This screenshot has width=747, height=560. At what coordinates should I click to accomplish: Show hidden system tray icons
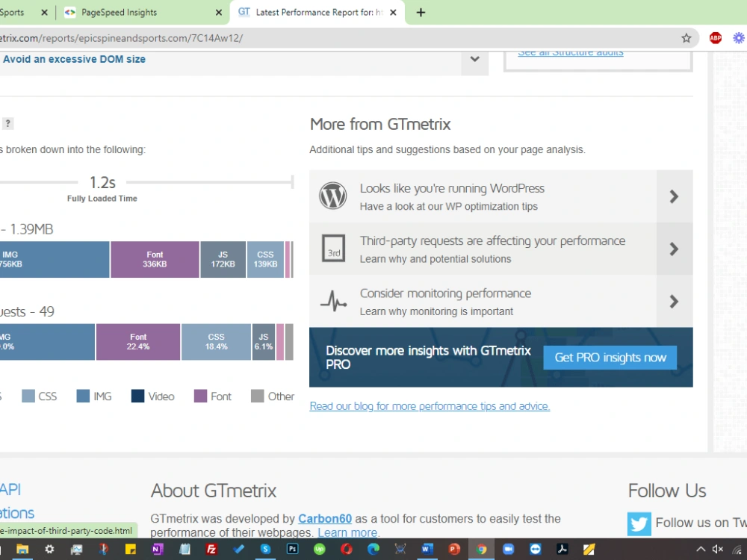[x=701, y=550]
